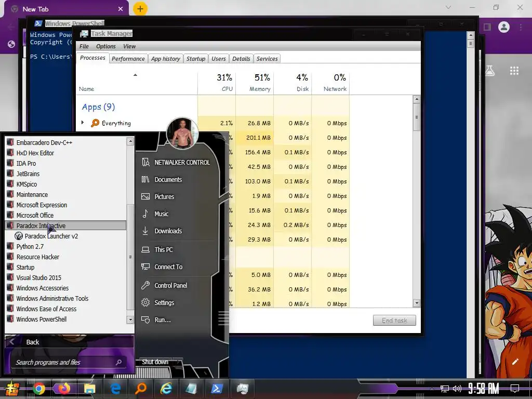Open the notification center icon
This screenshot has width=532, height=399.
515,389
